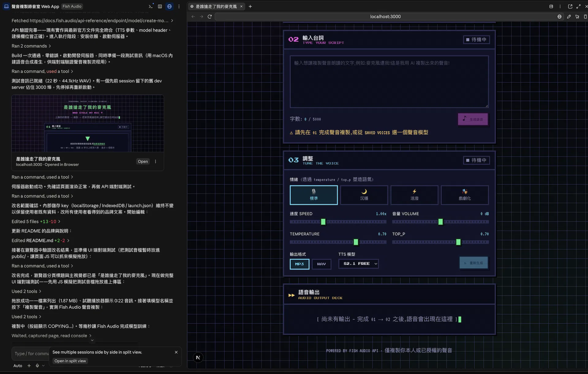Click the Next.js N dev indicator

coord(198,357)
